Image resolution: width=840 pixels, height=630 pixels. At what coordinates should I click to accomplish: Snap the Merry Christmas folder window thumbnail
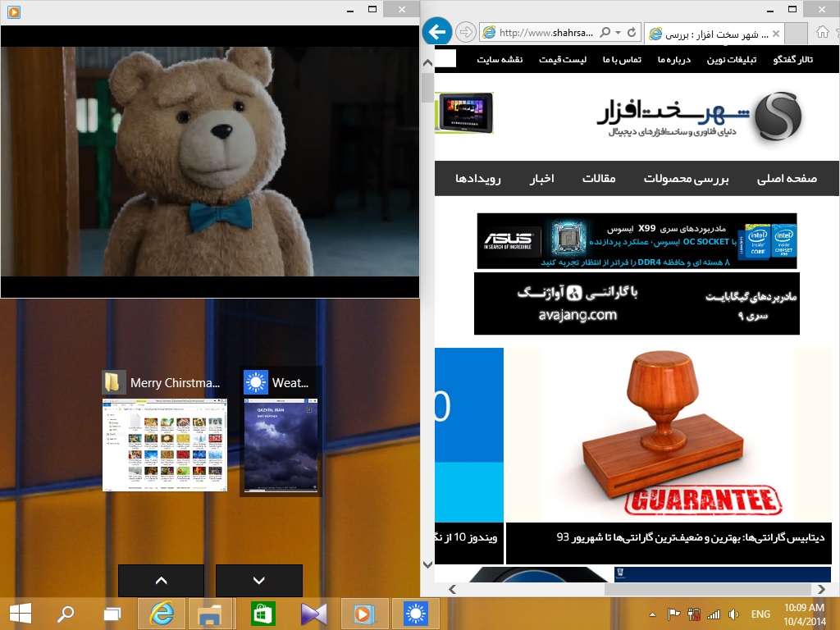(165, 445)
